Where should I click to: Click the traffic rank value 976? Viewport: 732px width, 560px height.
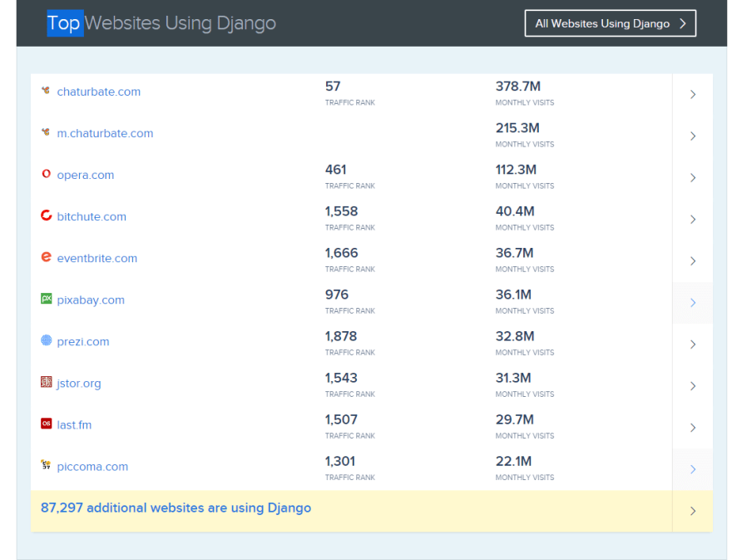tap(337, 295)
